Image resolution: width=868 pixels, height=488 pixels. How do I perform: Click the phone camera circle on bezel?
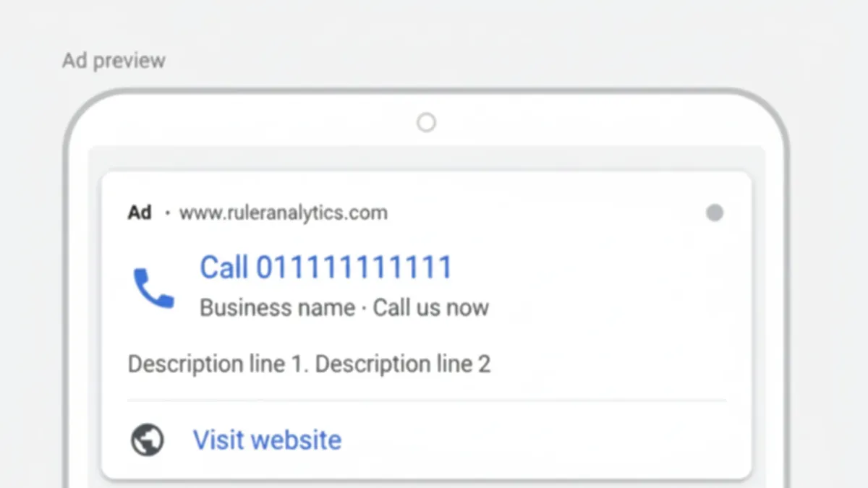pyautogui.click(x=426, y=122)
